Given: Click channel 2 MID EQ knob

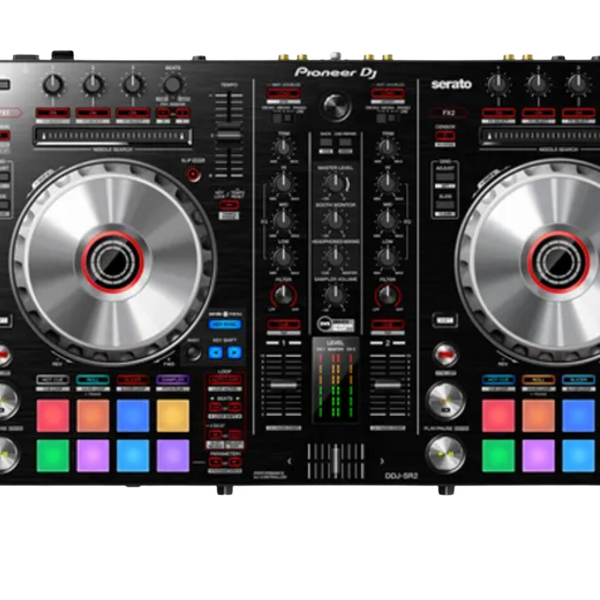Looking at the screenshot, I should 387,220.
